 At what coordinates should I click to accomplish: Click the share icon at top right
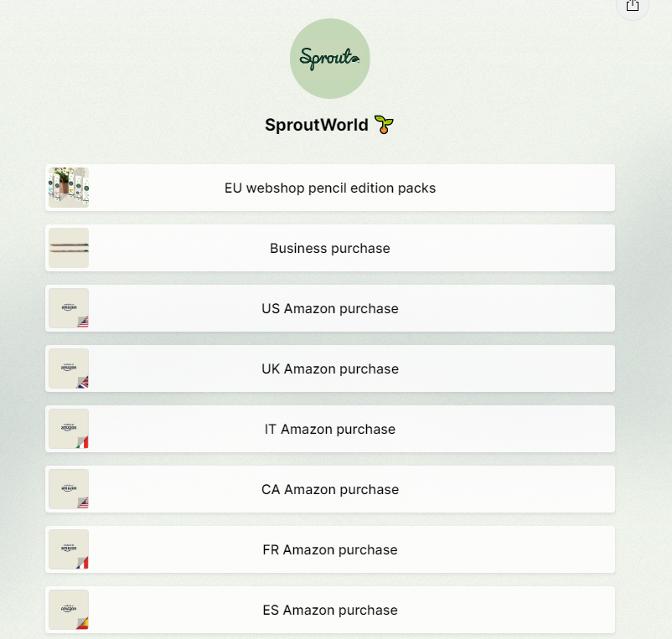tap(633, 6)
